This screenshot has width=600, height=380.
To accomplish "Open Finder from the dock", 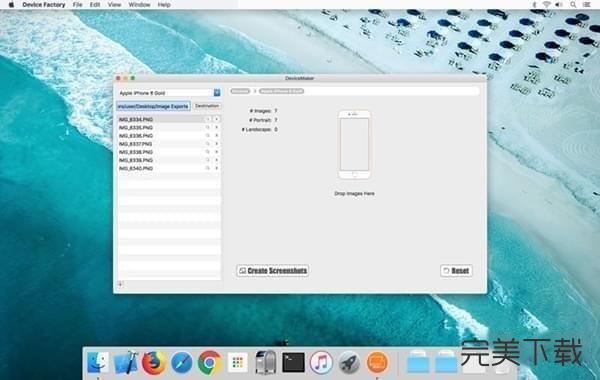I will (98, 362).
